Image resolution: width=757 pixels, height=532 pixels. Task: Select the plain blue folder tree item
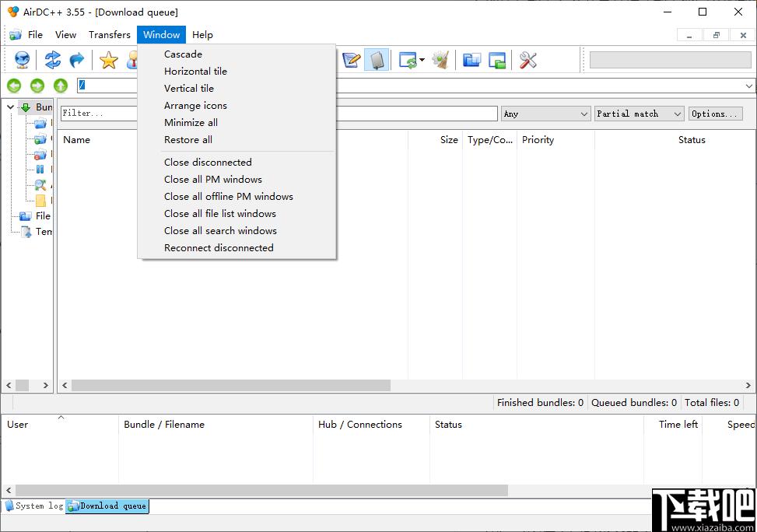pyautogui.click(x=40, y=123)
